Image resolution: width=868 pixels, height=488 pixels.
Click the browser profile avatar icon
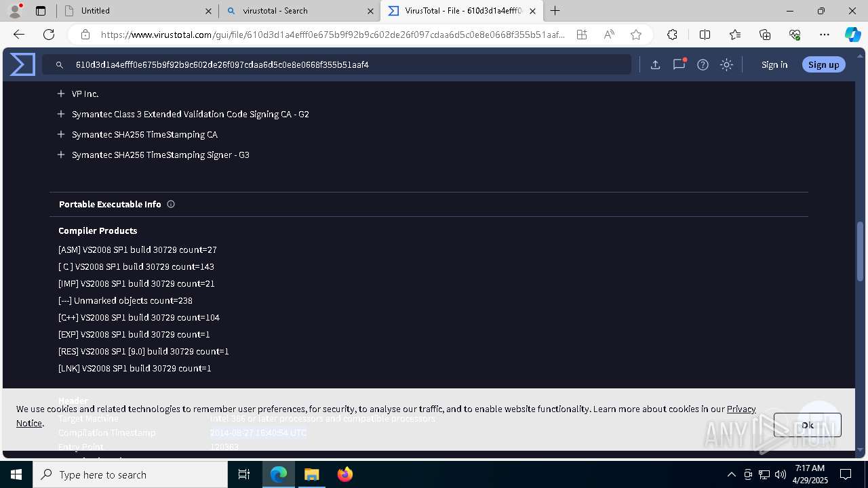(15, 11)
